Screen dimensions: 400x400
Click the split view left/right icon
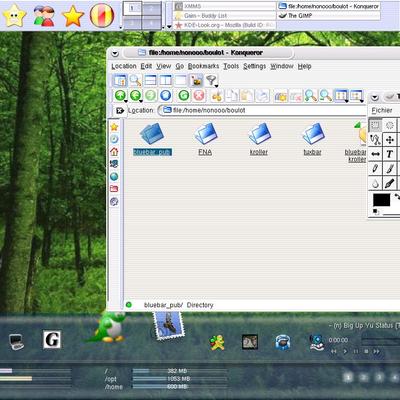(x=166, y=80)
